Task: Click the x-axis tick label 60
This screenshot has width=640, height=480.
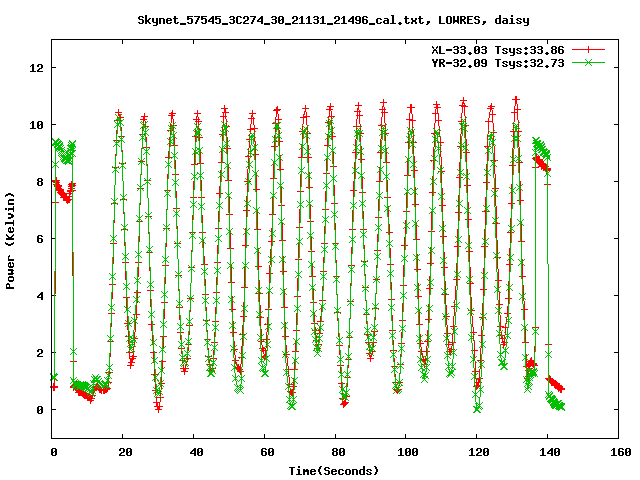Action: 267,452
